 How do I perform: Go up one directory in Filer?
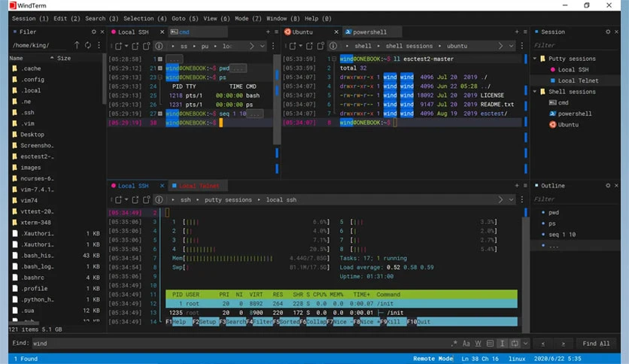[x=77, y=45]
